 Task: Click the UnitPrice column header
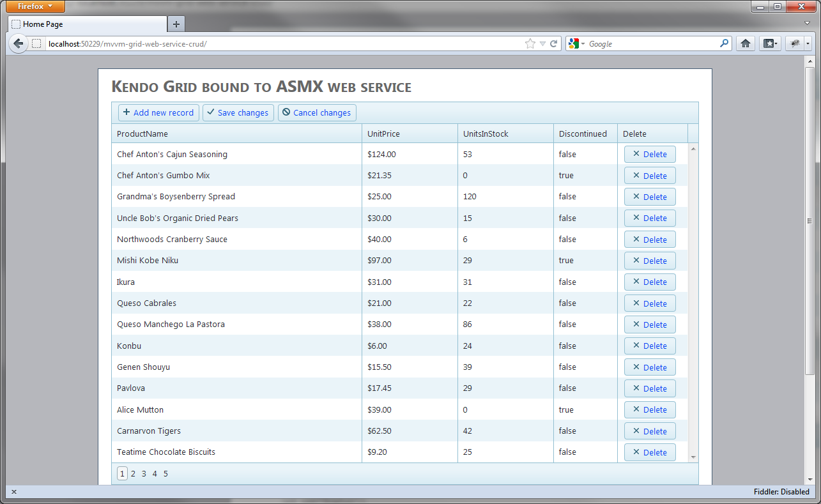383,134
